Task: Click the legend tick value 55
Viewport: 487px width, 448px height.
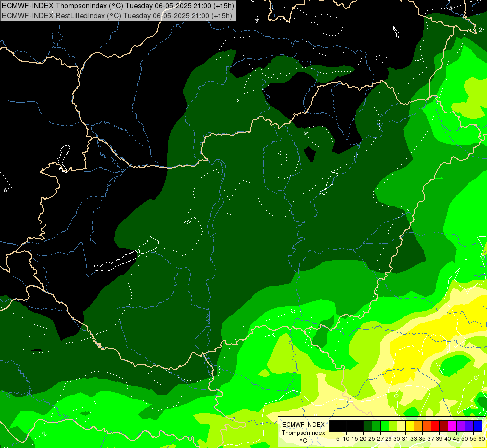Action: [473, 439]
